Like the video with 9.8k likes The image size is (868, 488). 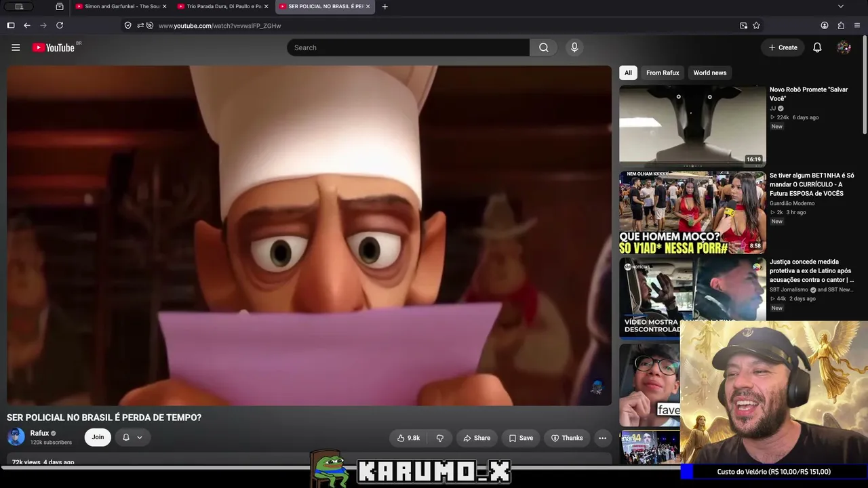(x=408, y=438)
